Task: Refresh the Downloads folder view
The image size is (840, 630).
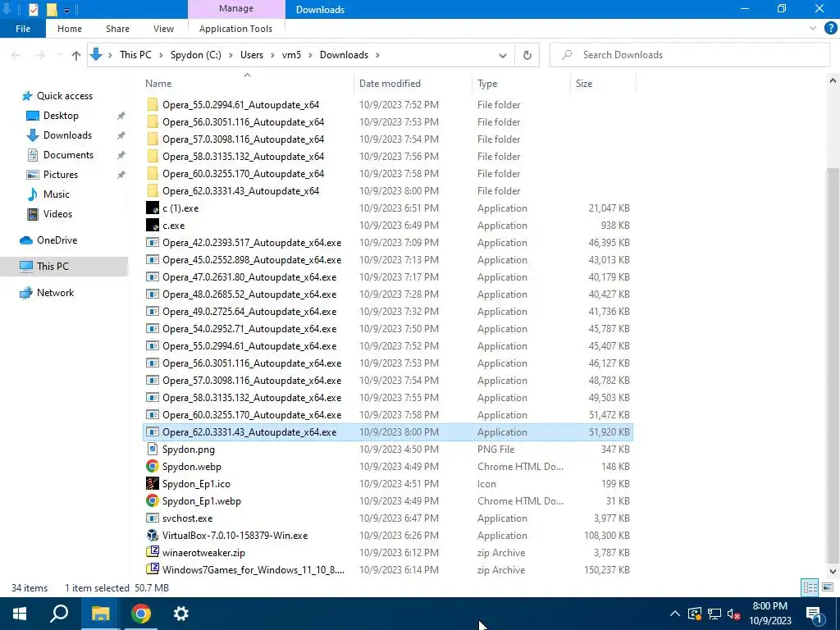Action: [527, 55]
